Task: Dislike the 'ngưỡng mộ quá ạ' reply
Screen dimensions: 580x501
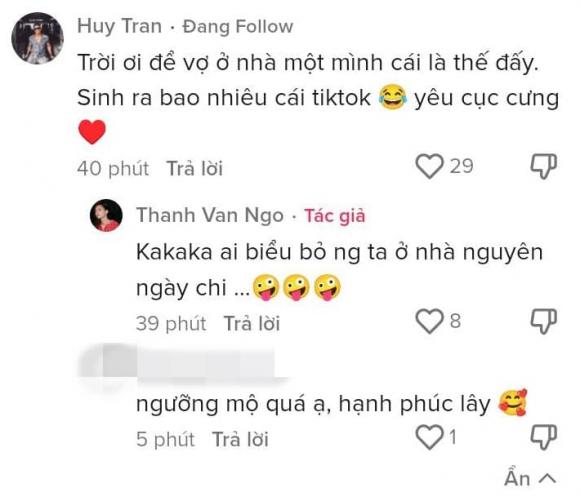Action: (544, 437)
